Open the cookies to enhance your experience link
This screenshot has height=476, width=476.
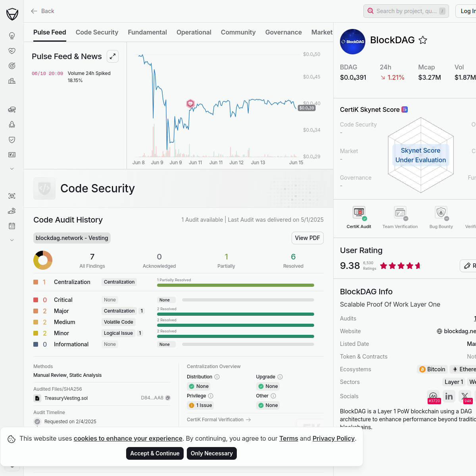tap(128, 438)
